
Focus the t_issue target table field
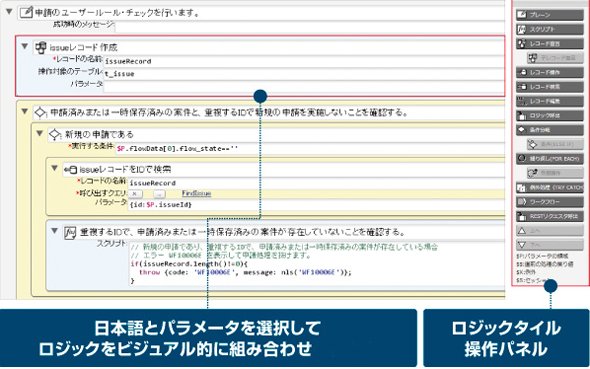pyautogui.click(x=304, y=74)
